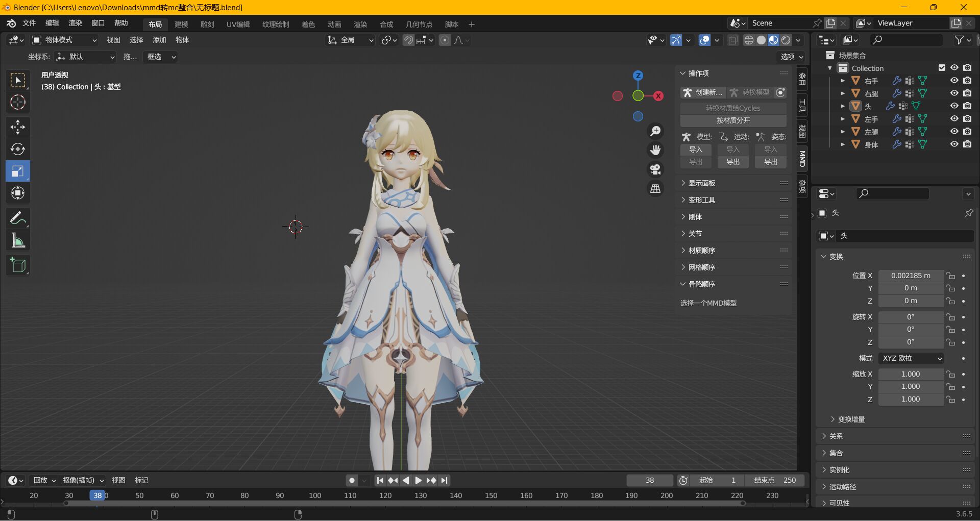Screen dimensions: 980x521
Task: Open the 文件 menu
Action: [x=29, y=23]
